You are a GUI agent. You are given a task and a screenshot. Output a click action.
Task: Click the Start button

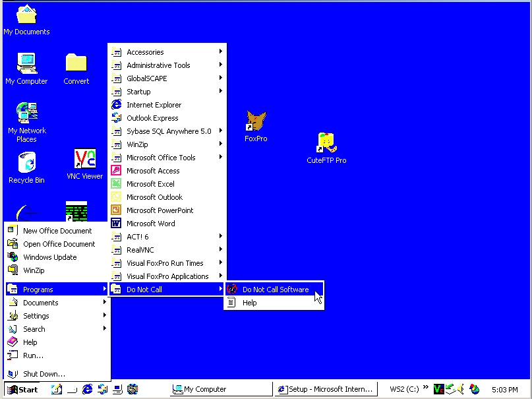pos(22,389)
